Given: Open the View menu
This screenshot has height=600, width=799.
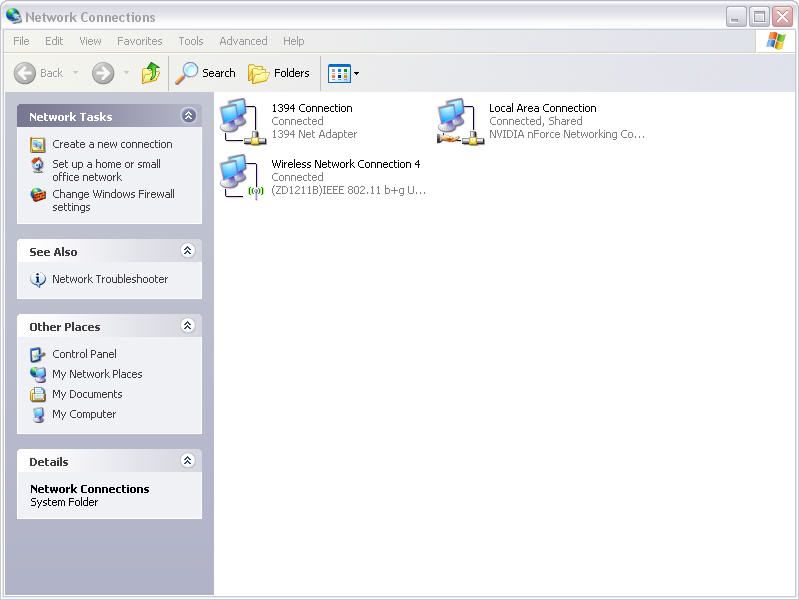Looking at the screenshot, I should pyautogui.click(x=90, y=41).
